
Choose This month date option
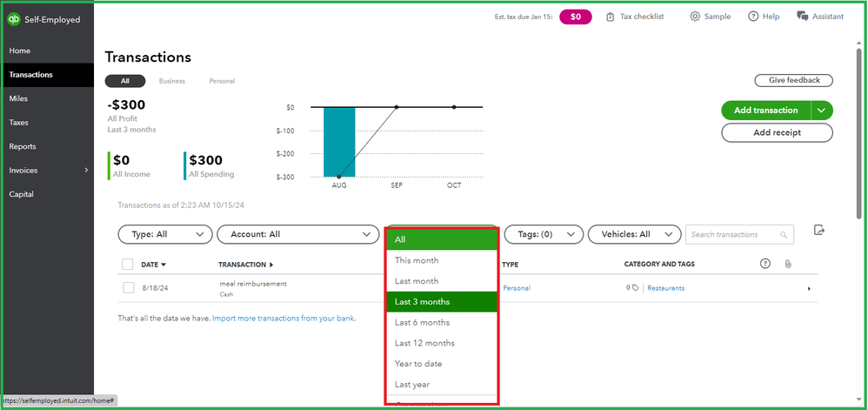441,260
